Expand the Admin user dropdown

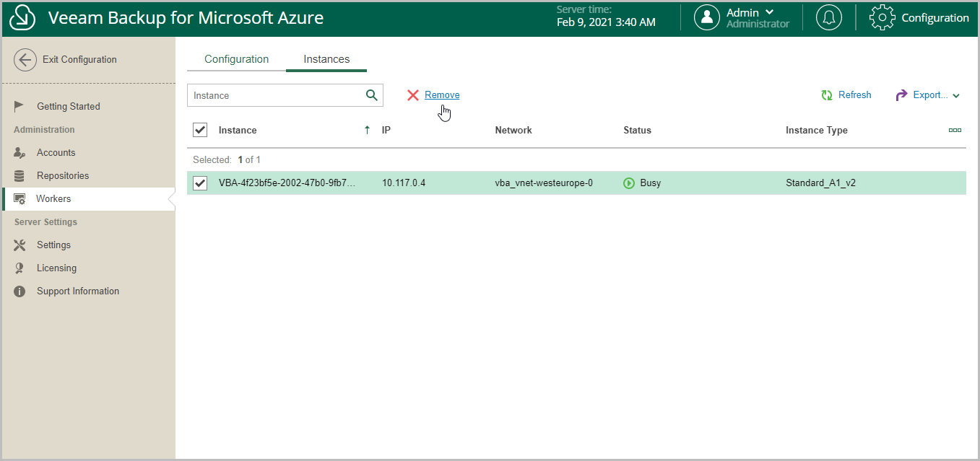(x=770, y=12)
